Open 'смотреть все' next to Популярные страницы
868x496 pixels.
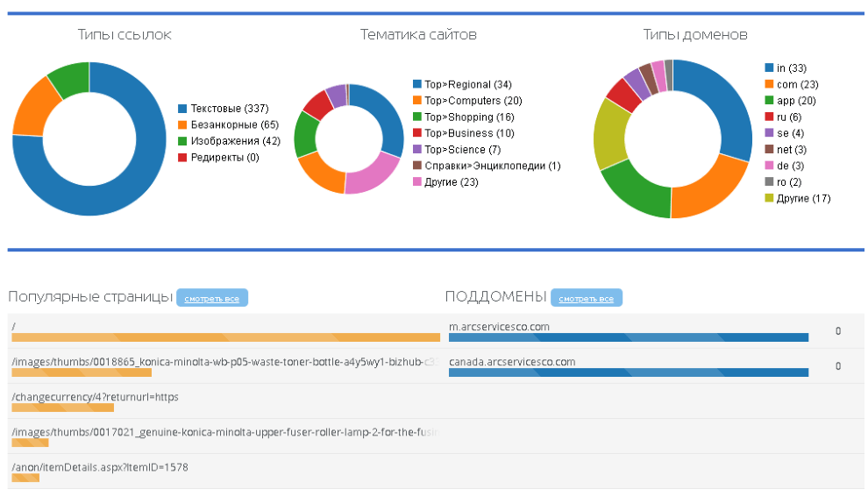pyautogui.click(x=212, y=299)
